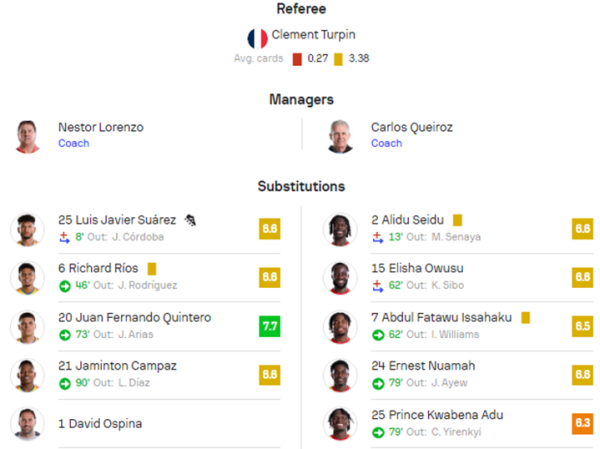The width and height of the screenshot is (600, 449).
Task: Click the green substitution arrow under Ernest Nuamah
Action: coord(378,384)
